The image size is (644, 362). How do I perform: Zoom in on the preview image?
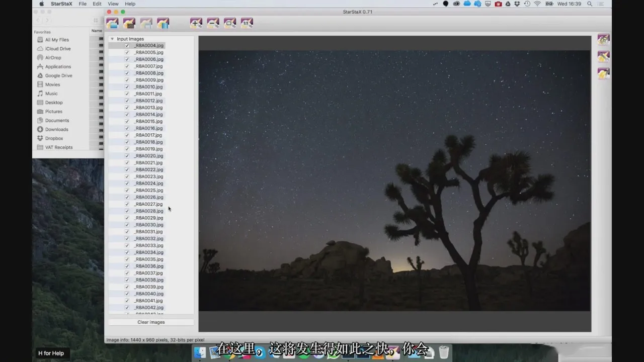point(196,23)
